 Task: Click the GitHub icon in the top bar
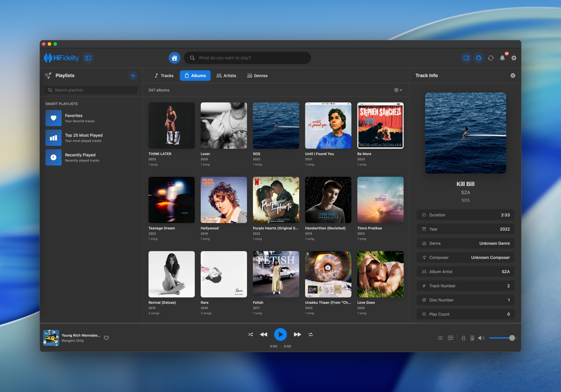479,58
